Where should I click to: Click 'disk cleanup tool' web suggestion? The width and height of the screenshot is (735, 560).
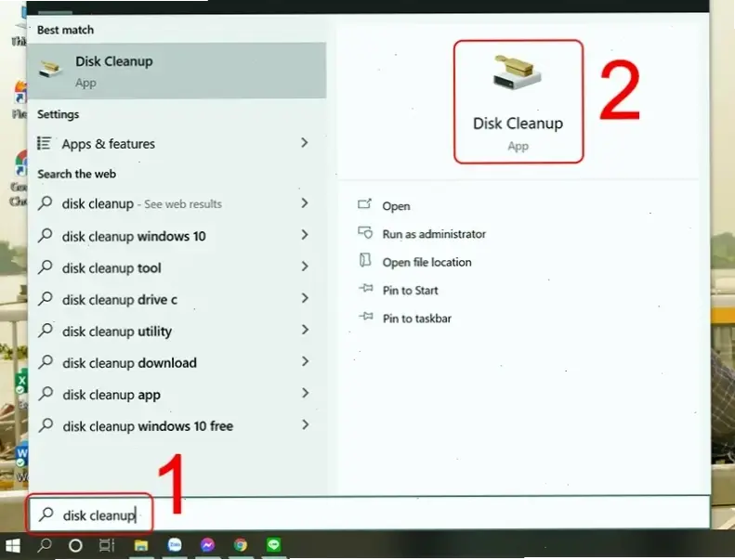pyautogui.click(x=112, y=268)
